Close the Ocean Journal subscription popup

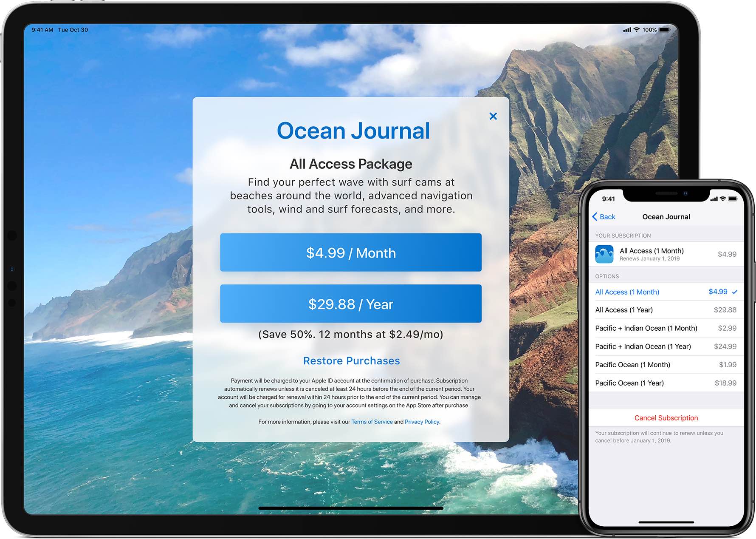tap(493, 116)
